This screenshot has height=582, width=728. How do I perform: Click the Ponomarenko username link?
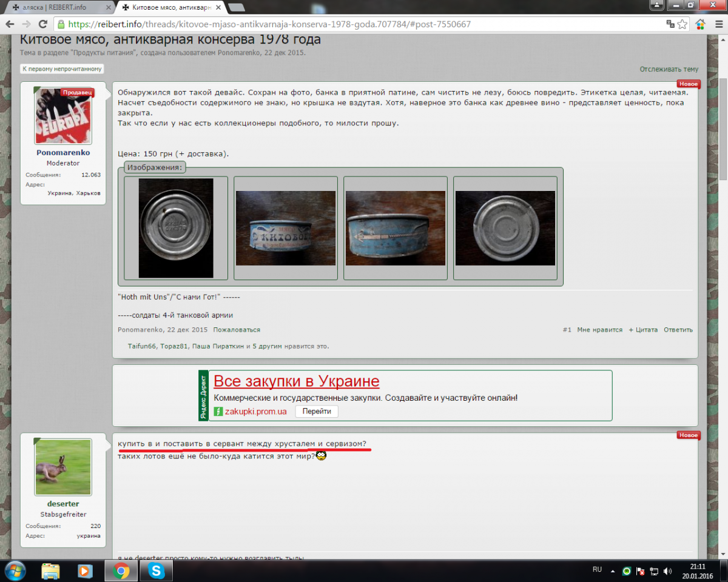[63, 153]
